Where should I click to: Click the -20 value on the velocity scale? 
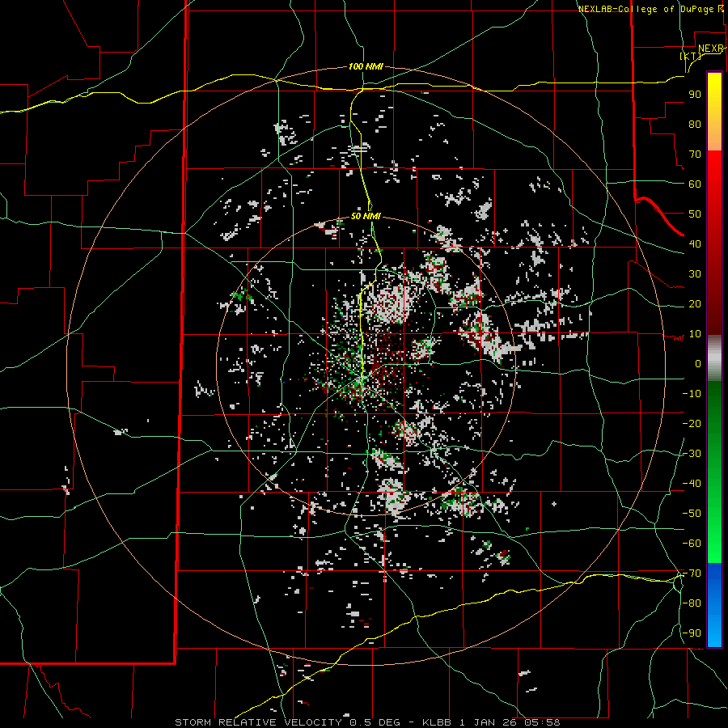[692, 424]
